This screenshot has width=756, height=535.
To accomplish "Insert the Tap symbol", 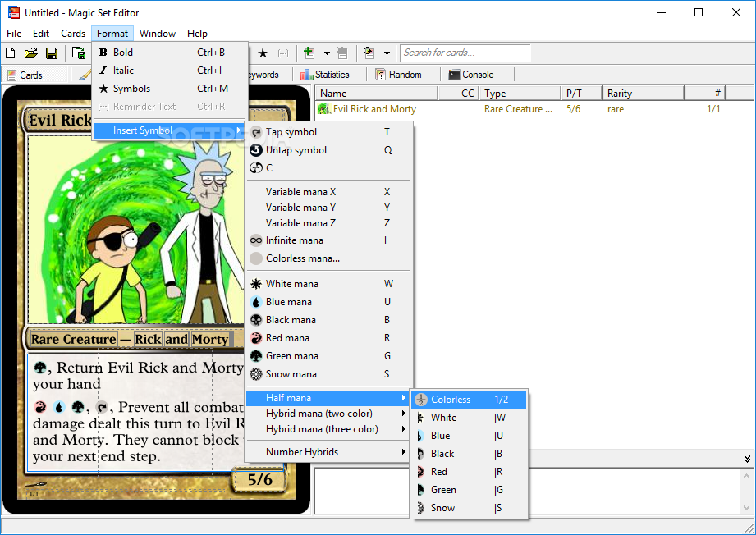I will tap(329, 132).
